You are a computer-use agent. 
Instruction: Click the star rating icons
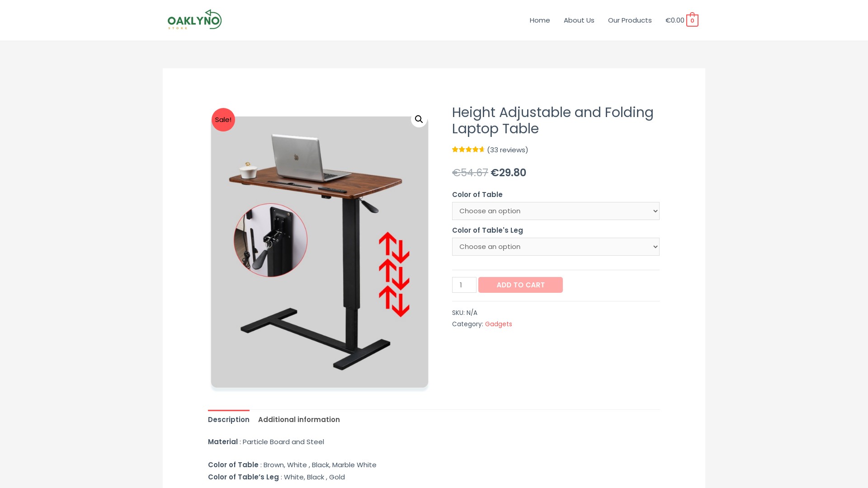coord(468,150)
